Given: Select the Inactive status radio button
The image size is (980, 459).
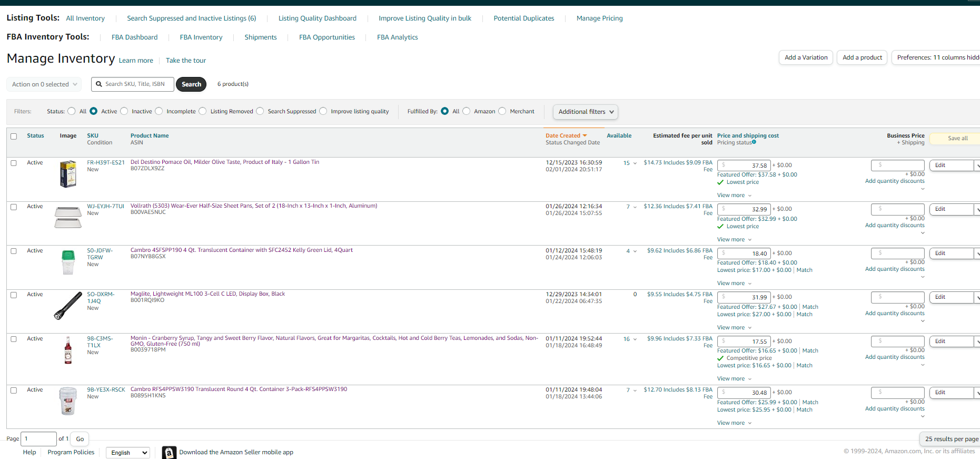Looking at the screenshot, I should [124, 111].
